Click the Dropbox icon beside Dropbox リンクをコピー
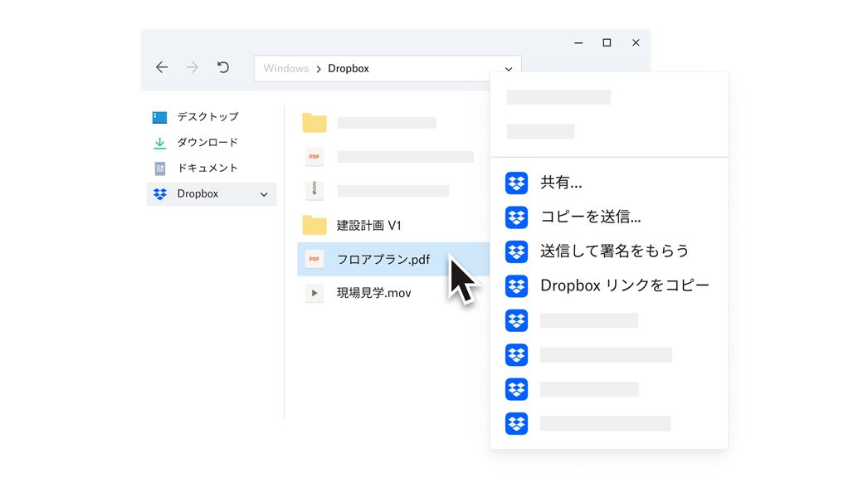The image size is (868, 478). click(x=516, y=285)
